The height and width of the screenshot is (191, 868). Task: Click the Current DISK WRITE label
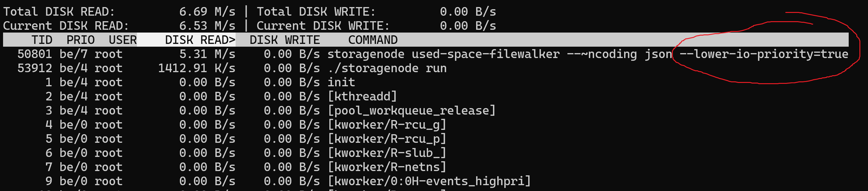[x=323, y=26]
